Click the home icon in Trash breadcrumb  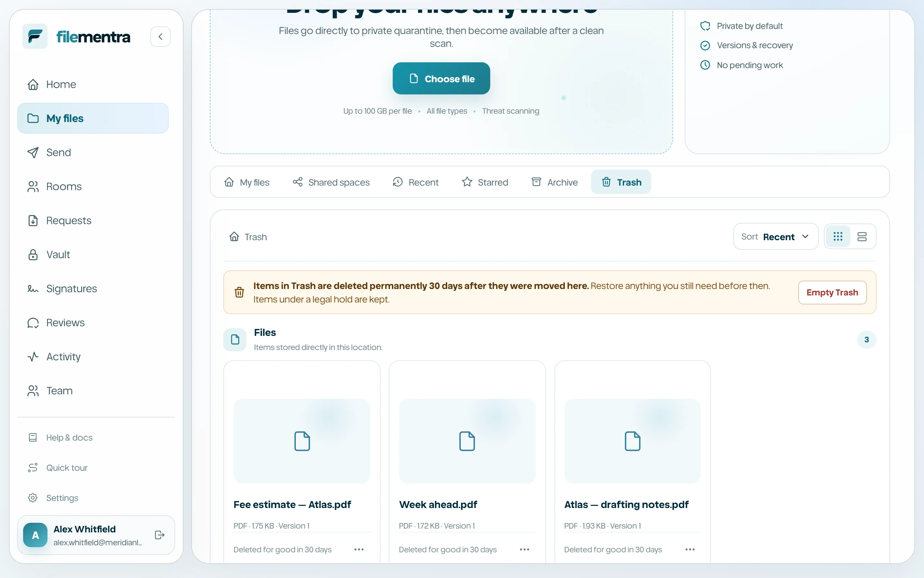[234, 237]
